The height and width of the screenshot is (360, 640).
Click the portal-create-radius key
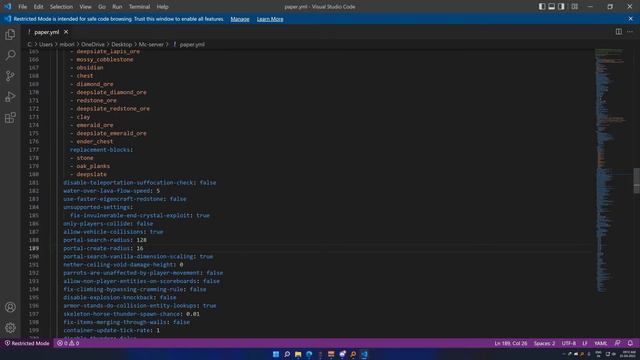[96, 248]
